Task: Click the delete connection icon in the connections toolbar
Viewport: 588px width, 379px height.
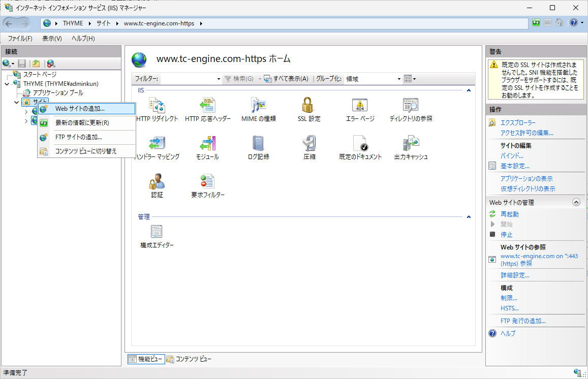Action: click(51, 64)
